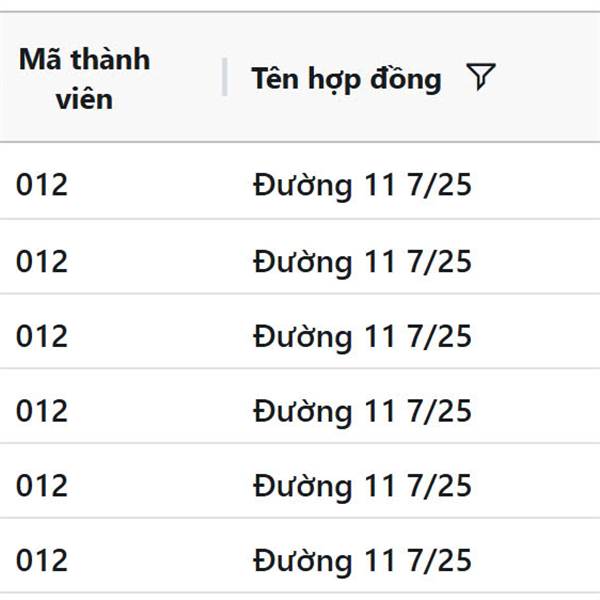Select Đường 11 7/25 in the last row
600x600 pixels.
click(362, 561)
